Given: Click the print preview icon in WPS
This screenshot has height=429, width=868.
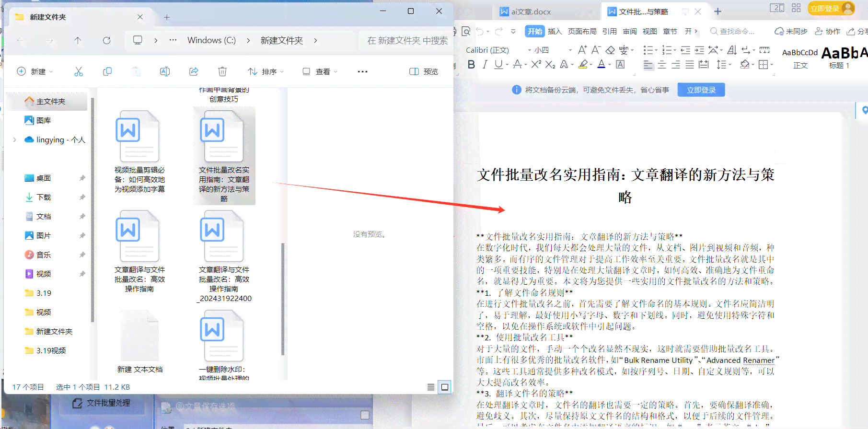Looking at the screenshot, I should coord(466,32).
